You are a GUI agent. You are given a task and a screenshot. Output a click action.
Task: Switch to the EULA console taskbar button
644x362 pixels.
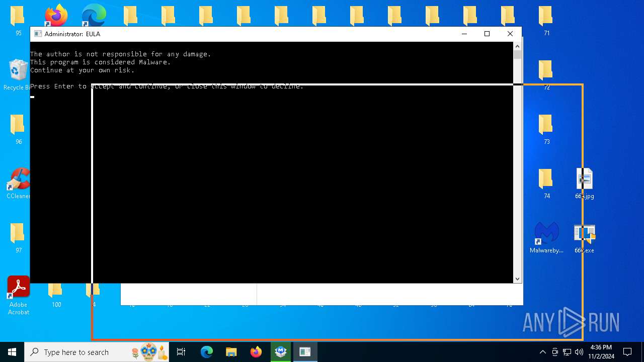click(305, 352)
